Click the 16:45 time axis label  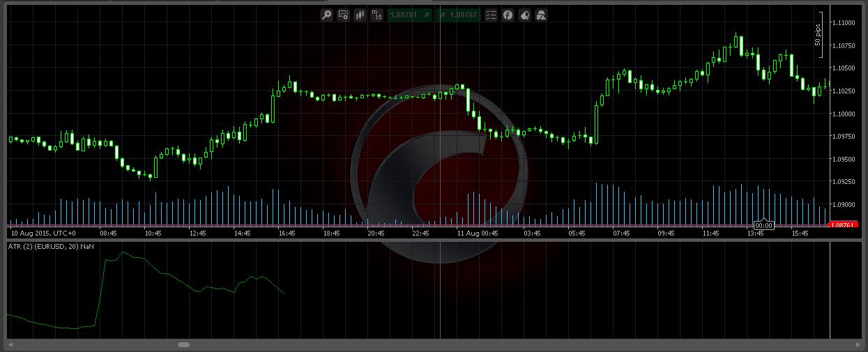tap(287, 234)
